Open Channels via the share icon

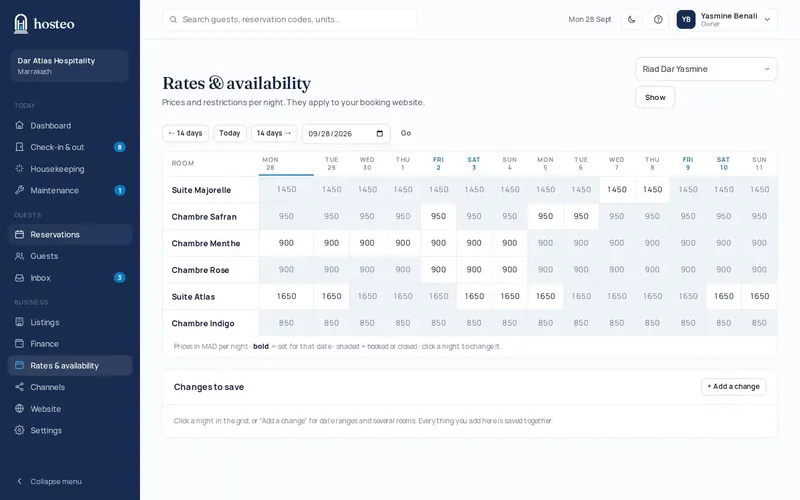click(19, 387)
